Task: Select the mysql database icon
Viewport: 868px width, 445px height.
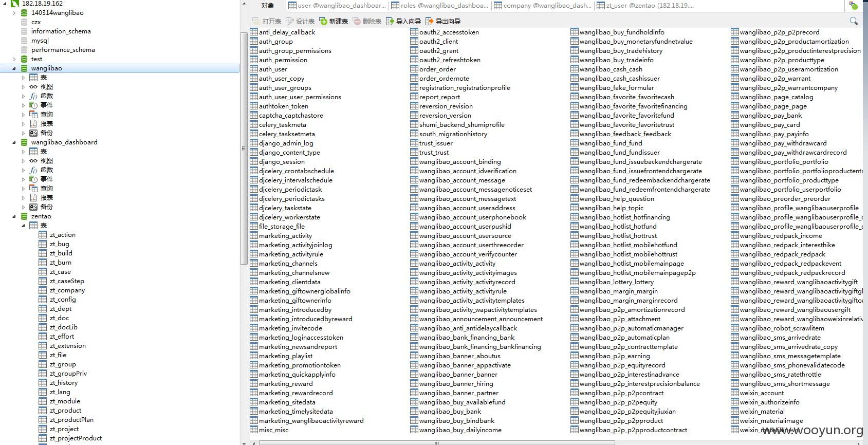Action: [x=24, y=41]
